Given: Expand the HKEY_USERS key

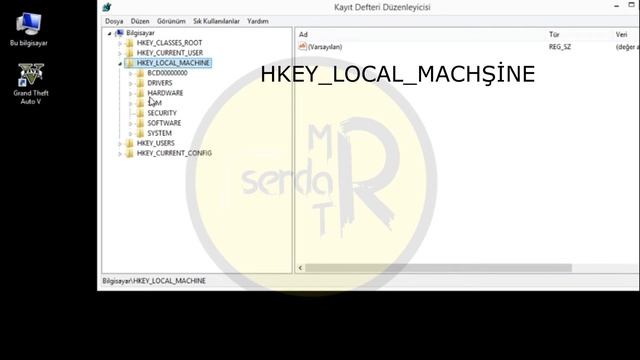Looking at the screenshot, I should click(120, 144).
